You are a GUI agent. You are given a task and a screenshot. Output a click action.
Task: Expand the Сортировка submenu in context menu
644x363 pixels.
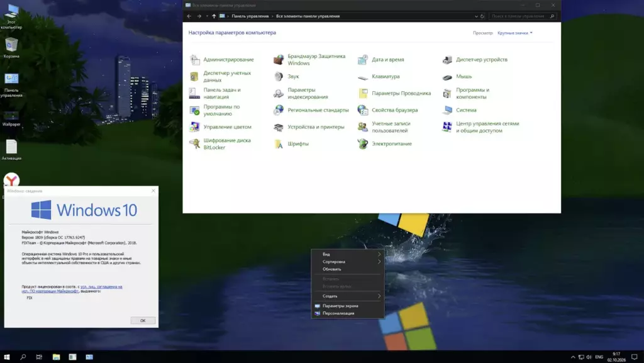click(348, 262)
